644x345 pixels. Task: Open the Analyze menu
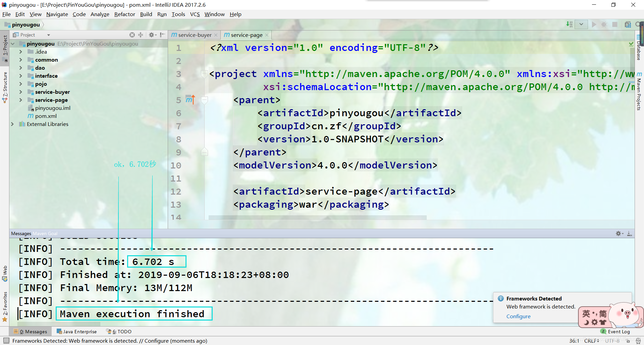pyautogui.click(x=100, y=14)
